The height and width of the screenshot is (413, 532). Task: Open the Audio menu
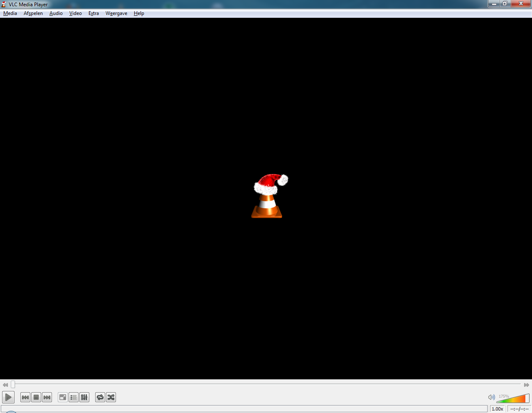pyautogui.click(x=56, y=13)
